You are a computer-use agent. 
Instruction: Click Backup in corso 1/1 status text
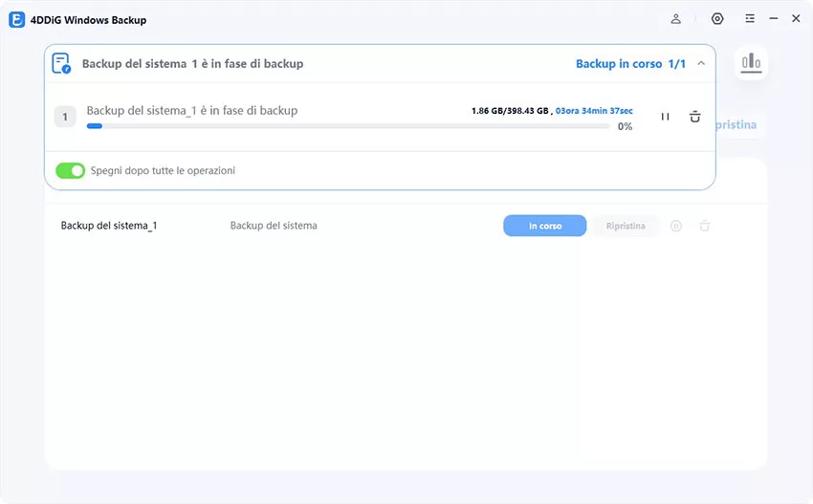point(630,64)
